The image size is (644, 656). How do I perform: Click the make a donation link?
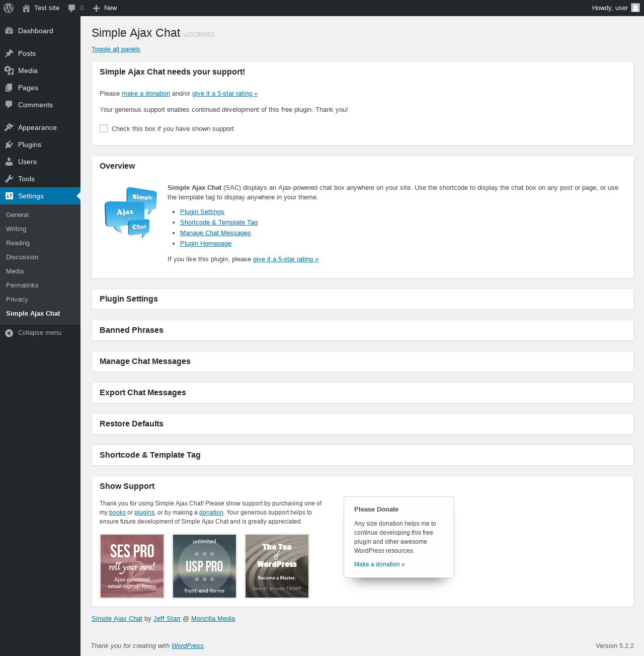point(146,93)
